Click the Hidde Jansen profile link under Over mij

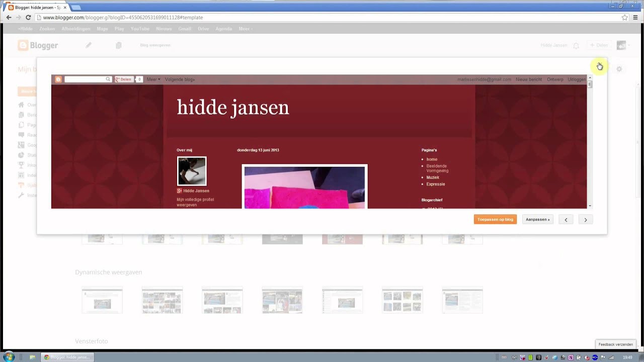pyautogui.click(x=196, y=191)
